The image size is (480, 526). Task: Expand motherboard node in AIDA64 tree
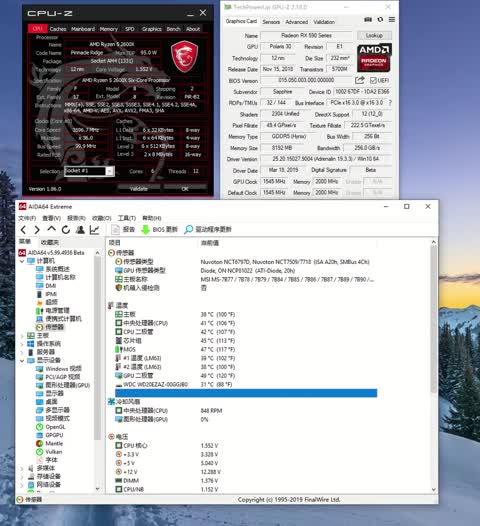[22, 335]
